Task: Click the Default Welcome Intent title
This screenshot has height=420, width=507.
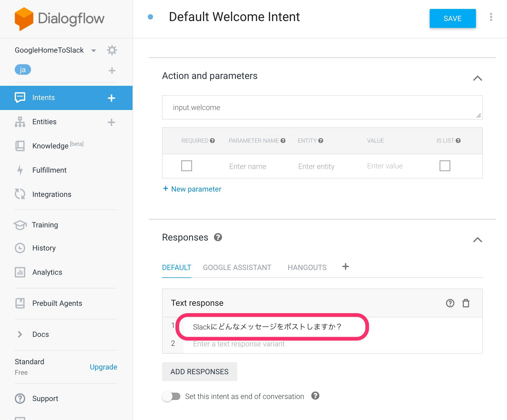Action: click(x=234, y=17)
